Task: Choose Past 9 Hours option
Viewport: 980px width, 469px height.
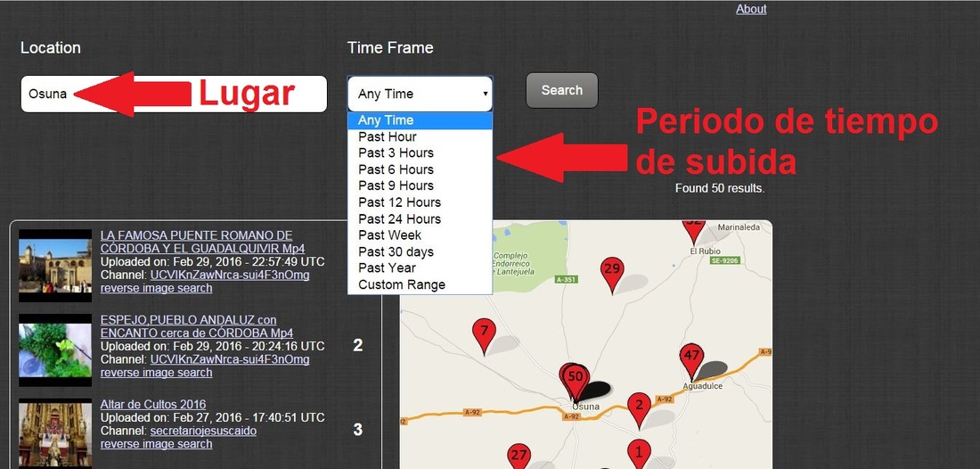Action: coord(420,185)
